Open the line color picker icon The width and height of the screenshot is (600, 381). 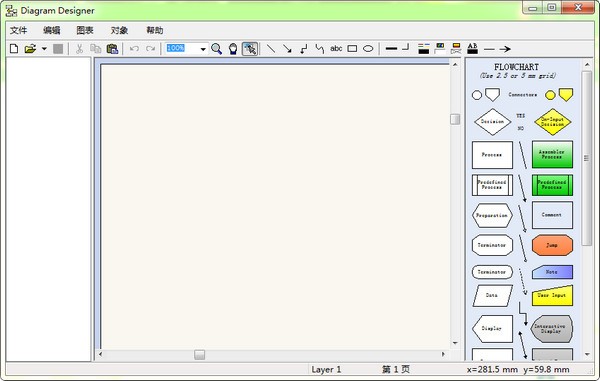(424, 49)
